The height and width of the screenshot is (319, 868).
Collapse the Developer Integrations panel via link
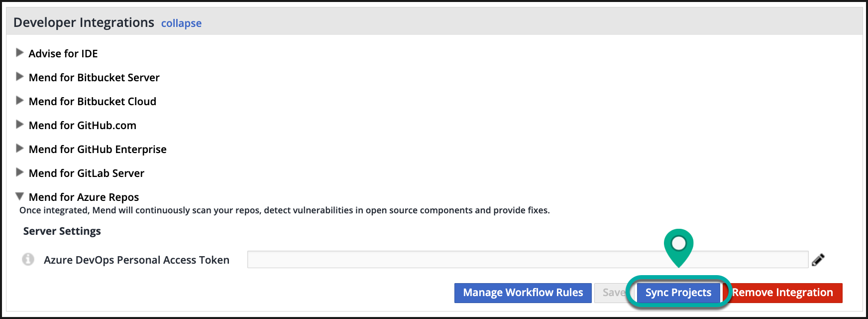coord(181,23)
